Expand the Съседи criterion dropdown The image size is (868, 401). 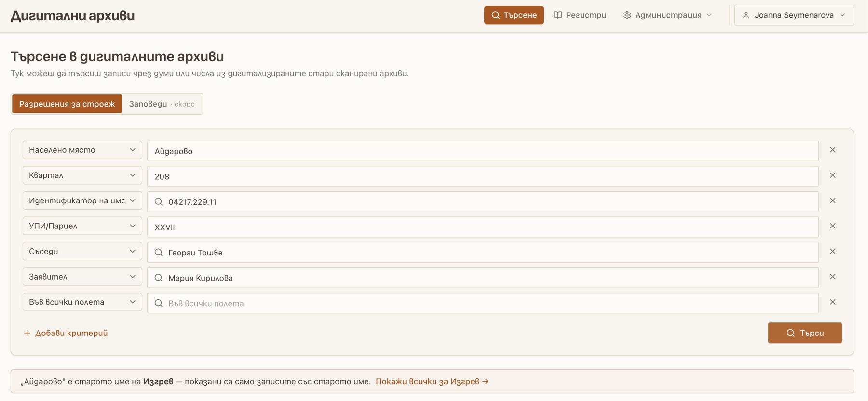coord(82,251)
